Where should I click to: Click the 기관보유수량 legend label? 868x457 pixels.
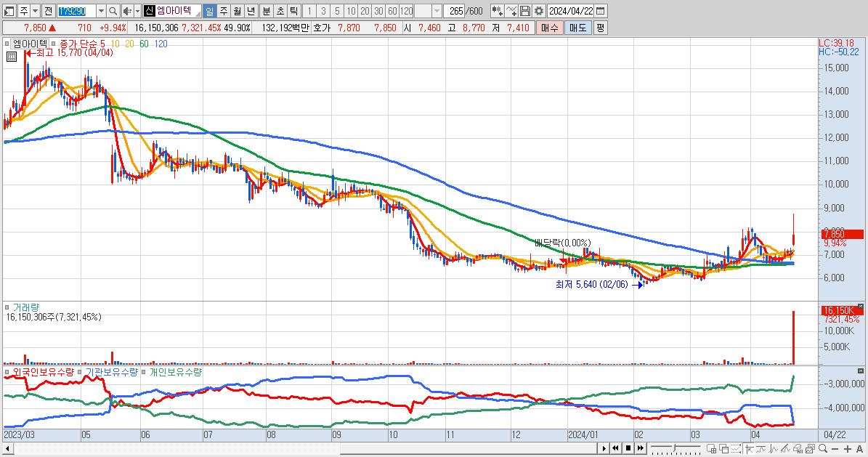[111, 372]
